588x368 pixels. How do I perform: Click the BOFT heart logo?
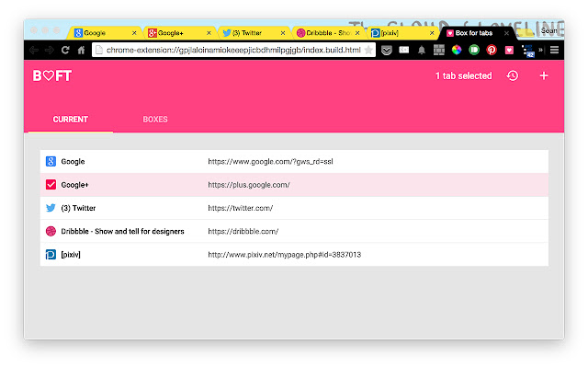point(52,75)
